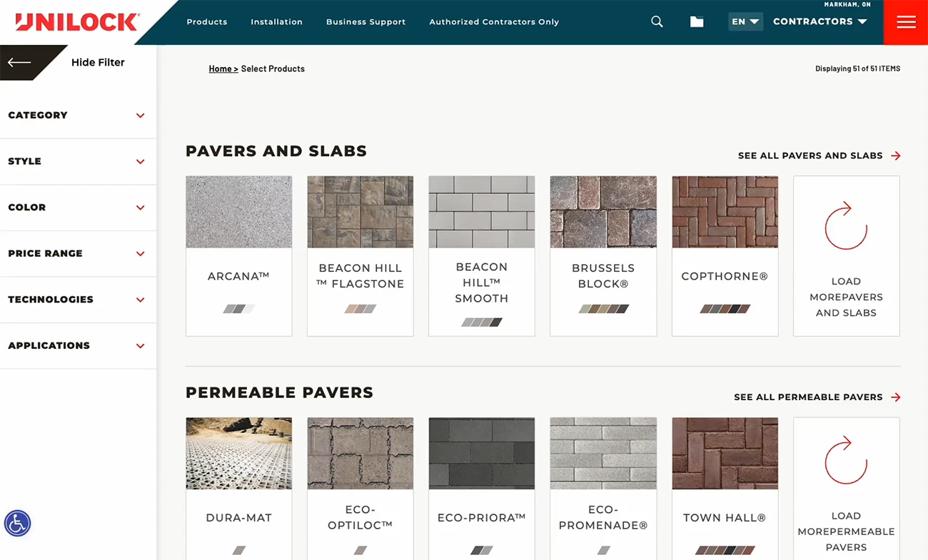This screenshot has width=928, height=560.
Task: Open the Eco-Priora product thumbnail
Action: click(x=482, y=454)
